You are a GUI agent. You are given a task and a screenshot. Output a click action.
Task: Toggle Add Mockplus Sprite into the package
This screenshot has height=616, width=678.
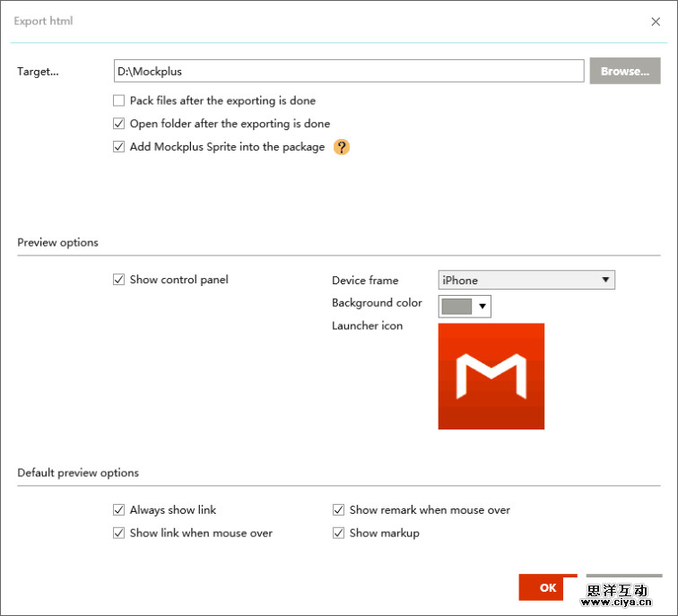[x=119, y=147]
